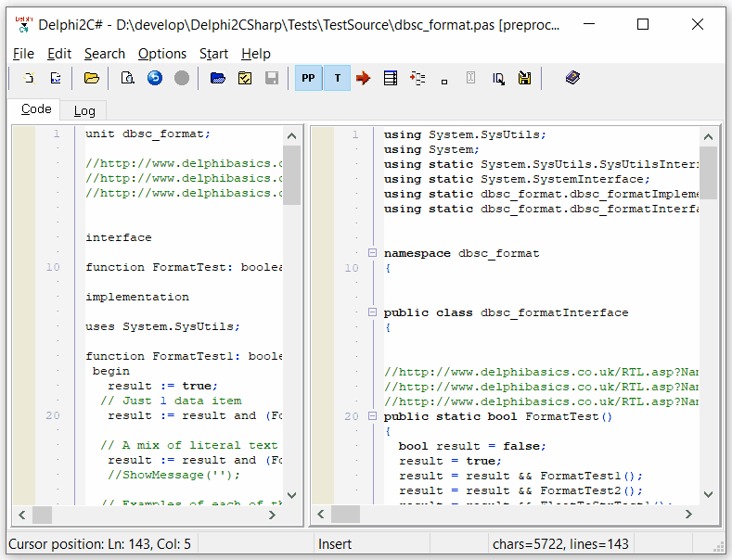This screenshot has width=732, height=560.
Task: Collapse the namespace dbsc_format fold marker
Action: 372,253
